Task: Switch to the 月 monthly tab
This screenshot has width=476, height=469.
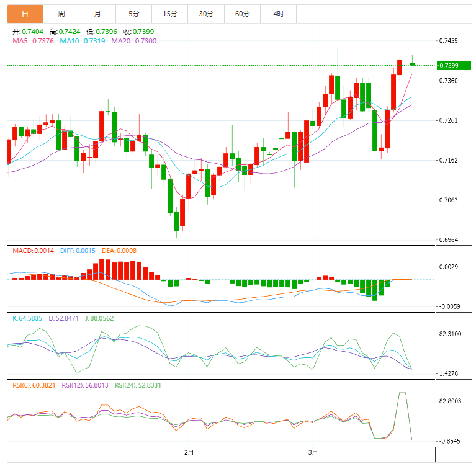Action: pos(97,14)
